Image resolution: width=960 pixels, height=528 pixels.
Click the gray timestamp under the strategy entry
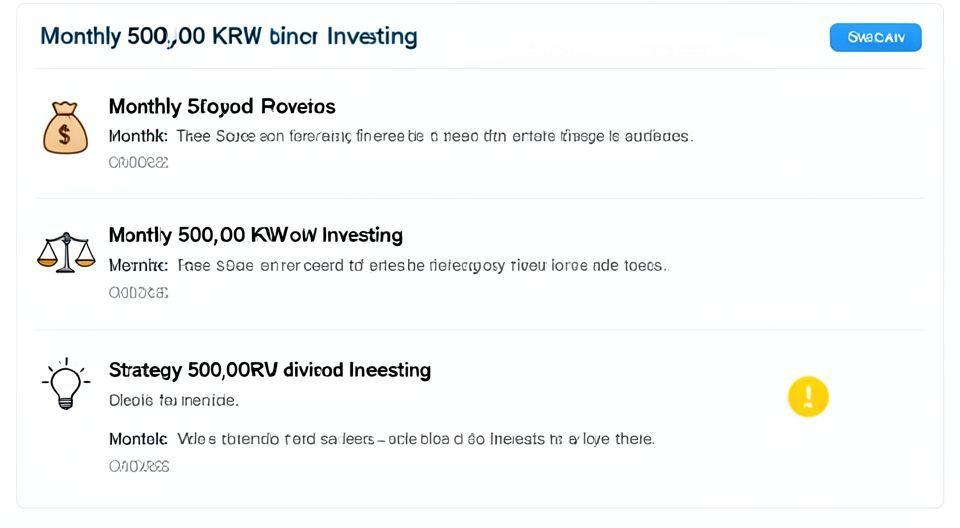pos(138,466)
